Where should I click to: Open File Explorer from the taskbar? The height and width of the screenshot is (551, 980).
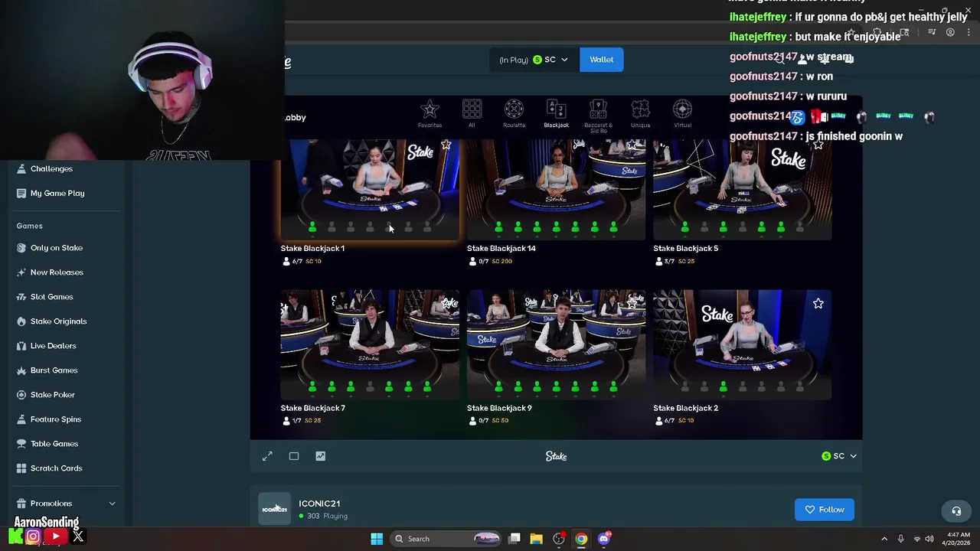click(x=536, y=539)
